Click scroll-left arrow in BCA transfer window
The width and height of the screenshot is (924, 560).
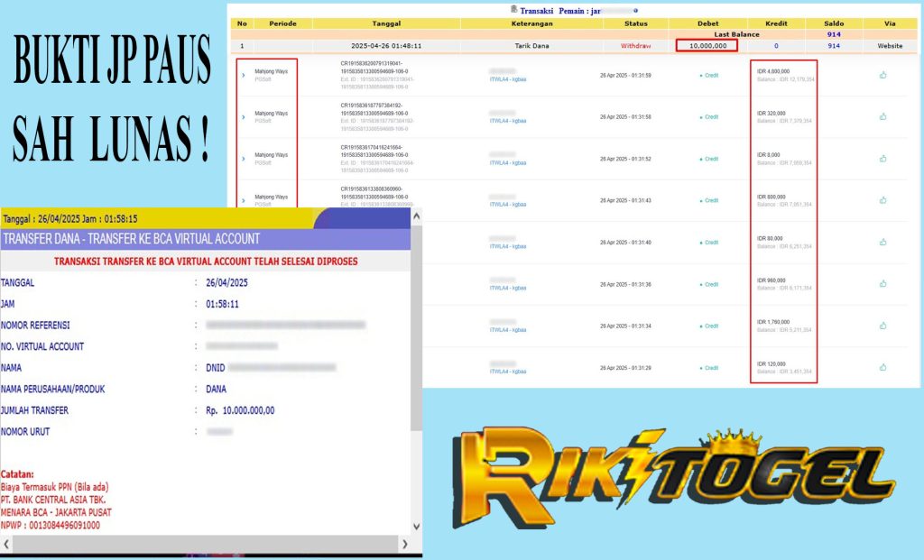(6, 544)
